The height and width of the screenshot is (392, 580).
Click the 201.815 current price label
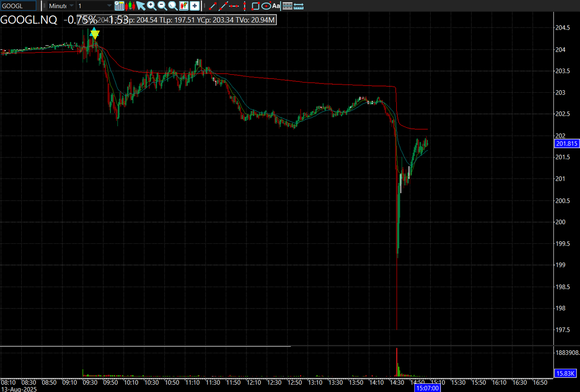[566, 143]
